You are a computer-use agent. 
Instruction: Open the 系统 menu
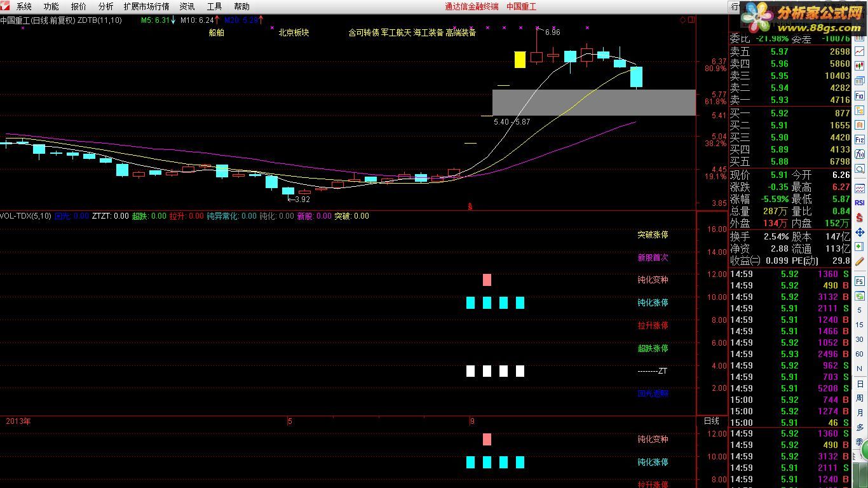pyautogui.click(x=24, y=6)
